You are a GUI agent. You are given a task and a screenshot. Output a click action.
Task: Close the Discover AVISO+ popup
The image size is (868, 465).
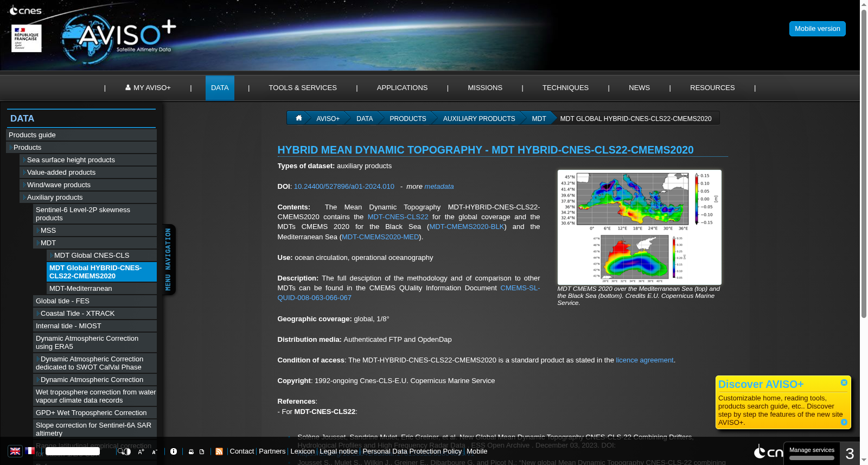[844, 383]
